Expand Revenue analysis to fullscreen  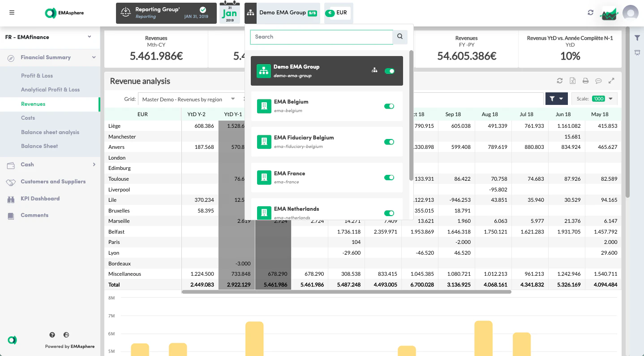[x=611, y=81]
